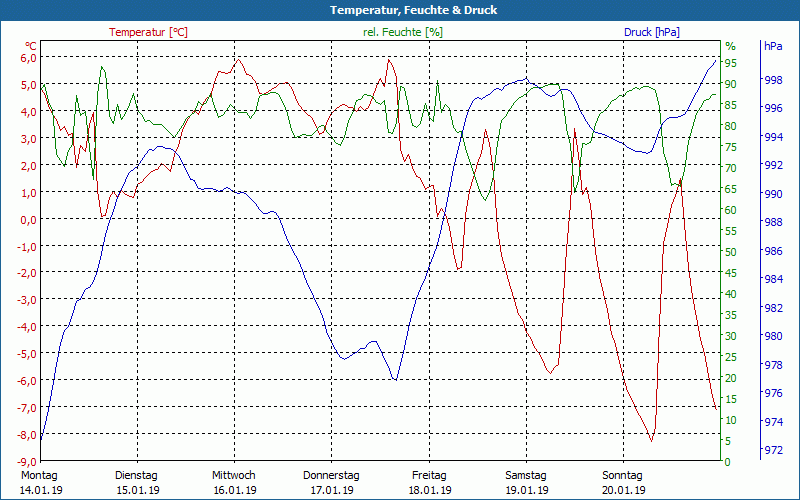Click the 'Mittwoch' day label
The image size is (800, 500).
(x=234, y=475)
